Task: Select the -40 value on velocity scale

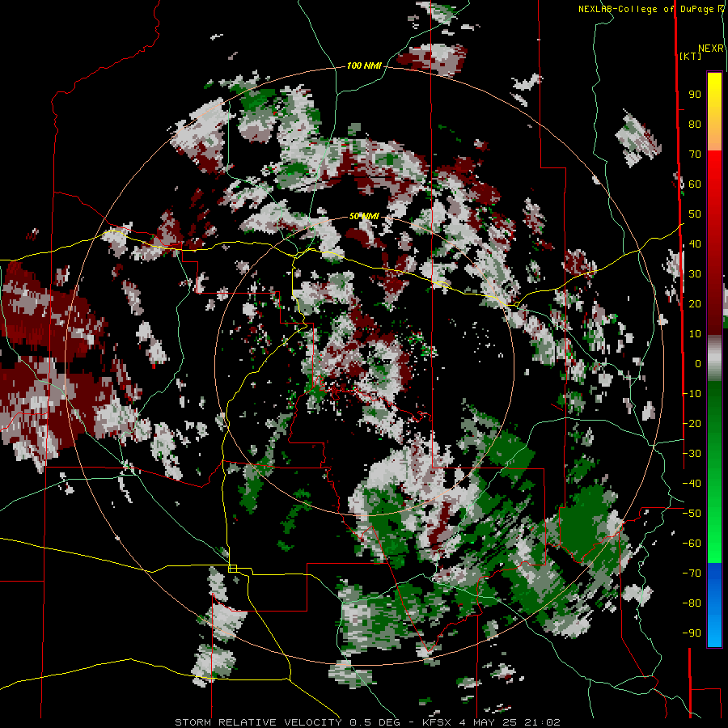Action: pyautogui.click(x=692, y=484)
